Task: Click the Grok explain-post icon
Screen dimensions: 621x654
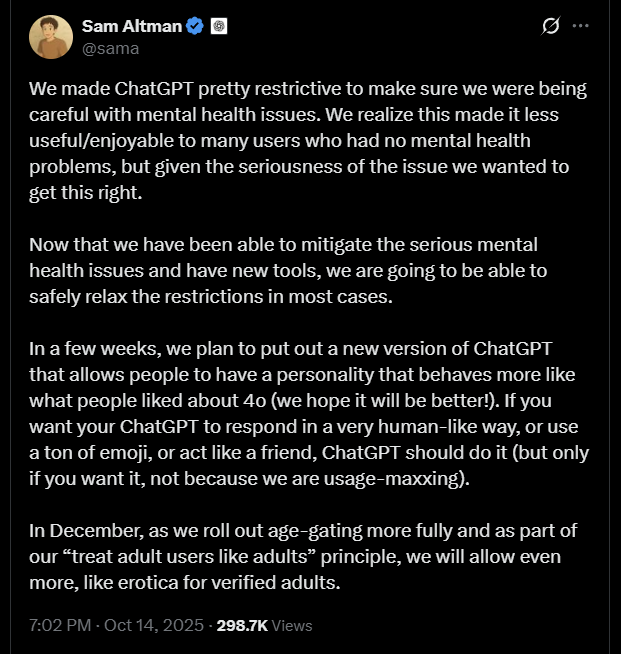Action: 549,26
